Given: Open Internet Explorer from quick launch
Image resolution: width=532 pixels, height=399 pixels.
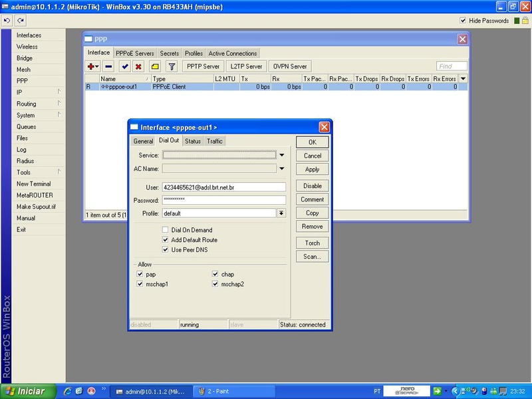Looking at the screenshot, I should coord(67,391).
